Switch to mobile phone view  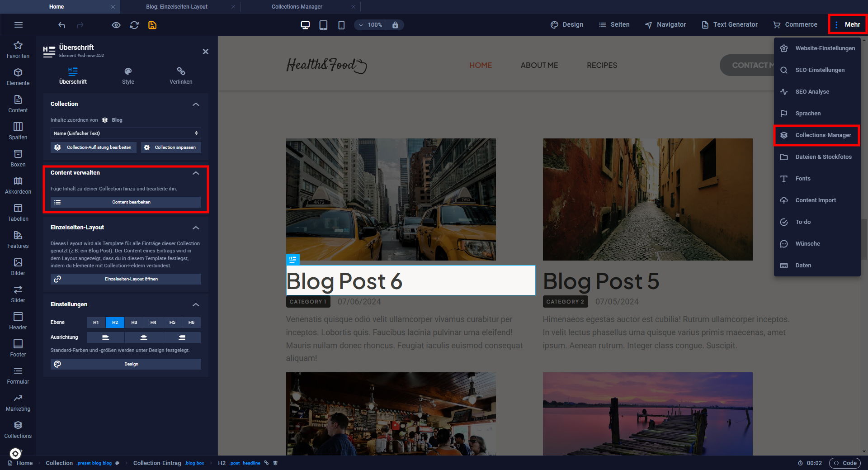click(341, 25)
